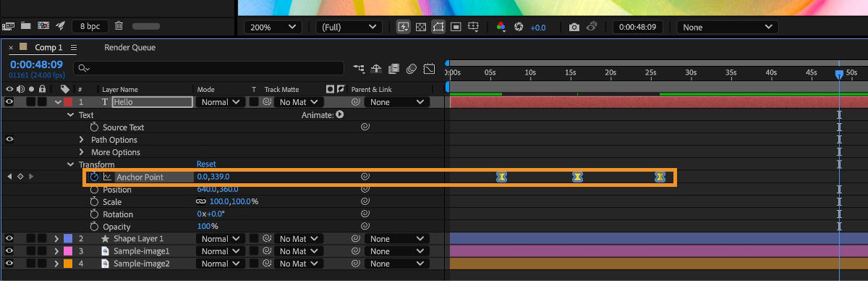
Task: Go to previous Anchor Point keyframe
Action: (x=9, y=177)
